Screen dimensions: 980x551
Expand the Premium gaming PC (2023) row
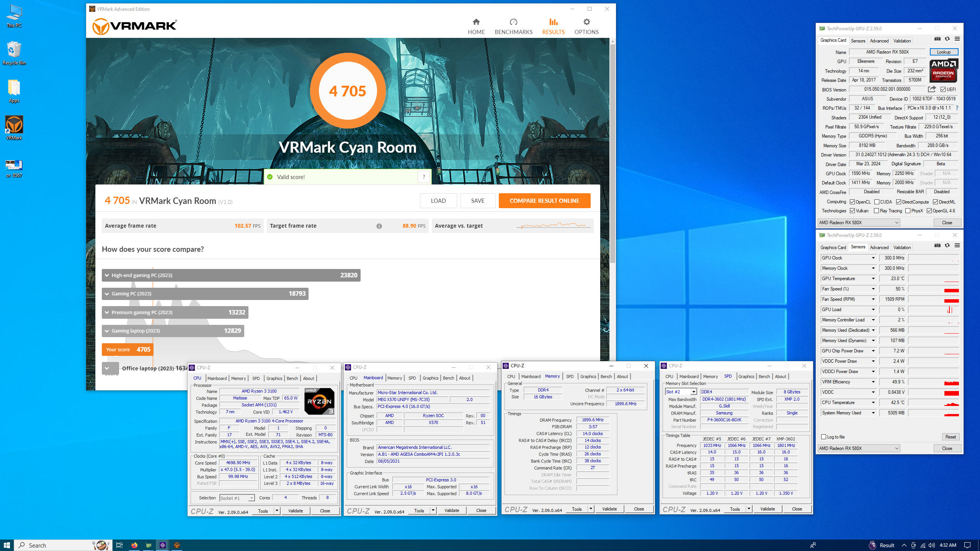click(107, 312)
